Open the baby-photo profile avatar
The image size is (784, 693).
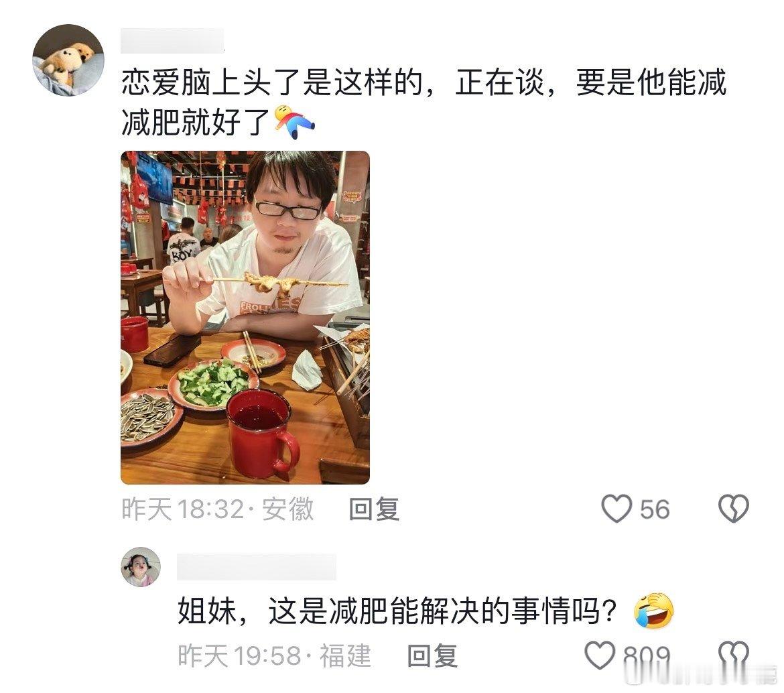coord(141,566)
